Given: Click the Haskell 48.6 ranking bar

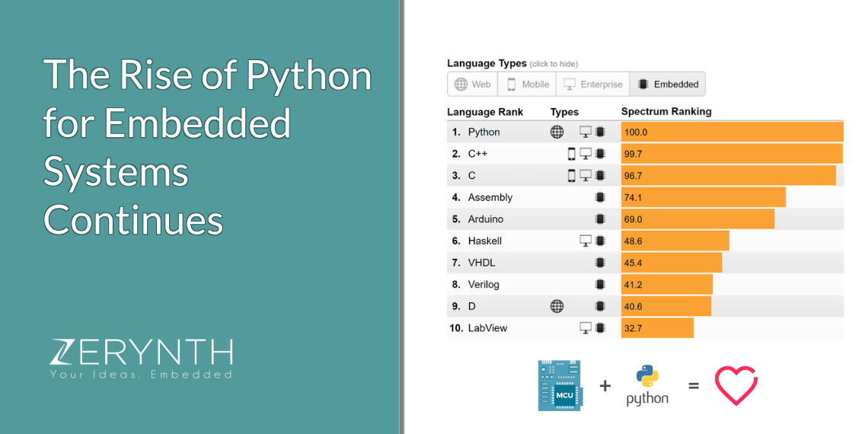Looking at the screenshot, I should (x=675, y=241).
